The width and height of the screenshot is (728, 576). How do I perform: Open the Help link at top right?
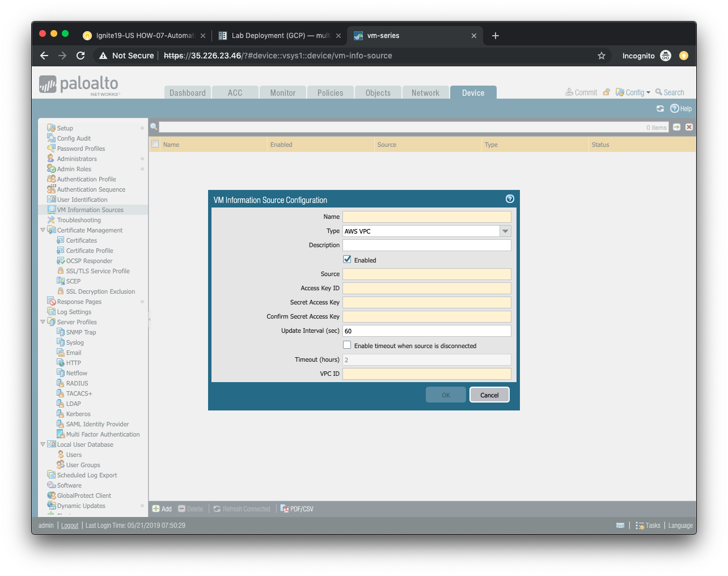681,109
